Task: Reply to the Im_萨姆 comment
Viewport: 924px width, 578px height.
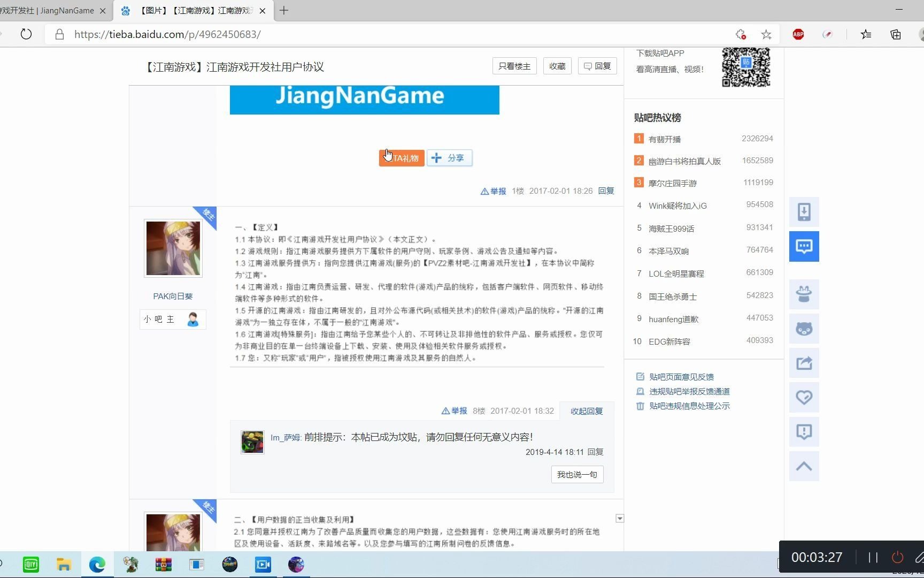Action: point(595,452)
